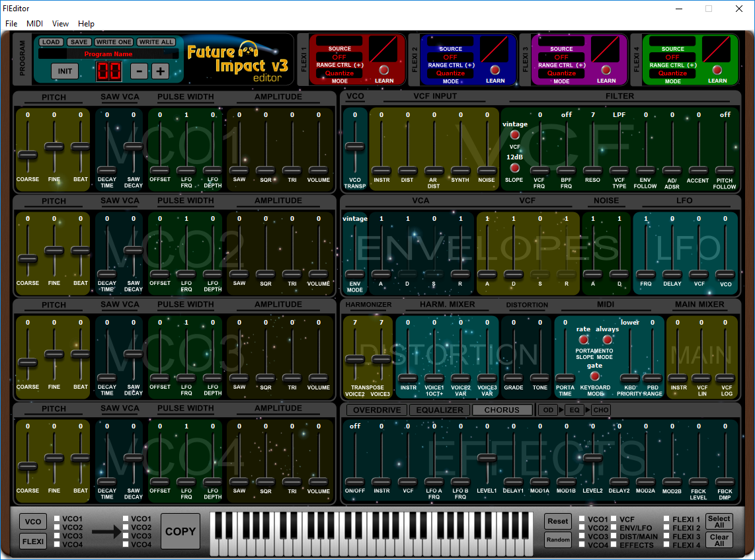
Task: Click the FLEXI 1 range curve display
Action: click(x=383, y=49)
